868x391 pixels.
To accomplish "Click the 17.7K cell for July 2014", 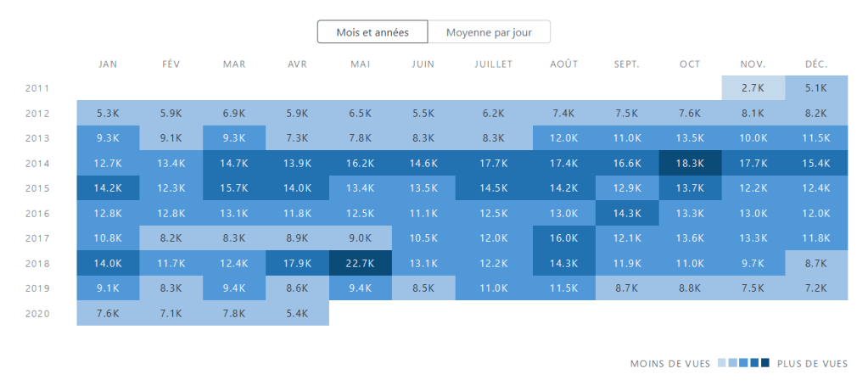I will [x=493, y=163].
